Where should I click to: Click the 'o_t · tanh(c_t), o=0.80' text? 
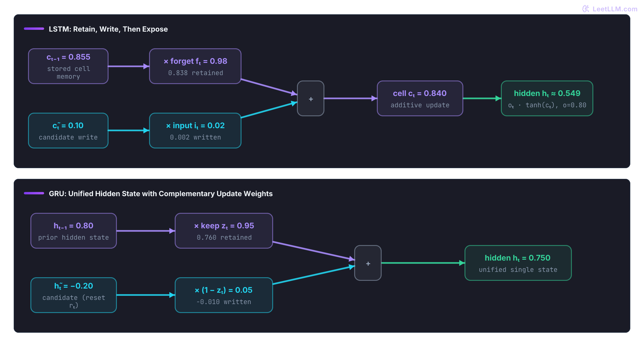click(x=547, y=105)
